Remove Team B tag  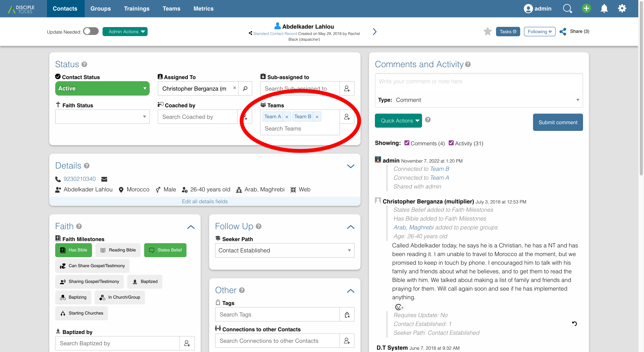pos(317,117)
